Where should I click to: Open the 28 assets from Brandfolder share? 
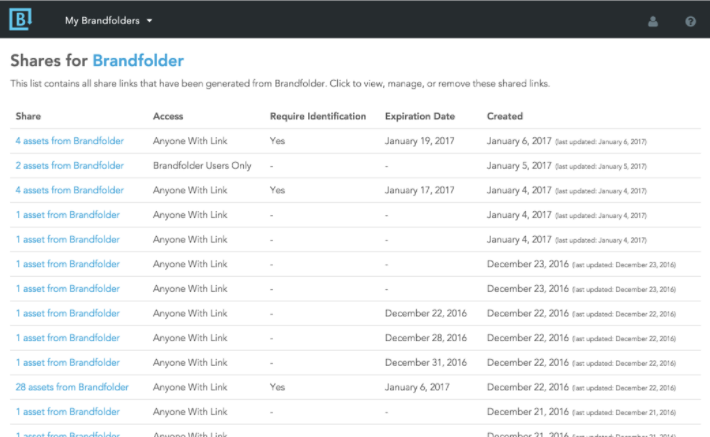coord(72,387)
